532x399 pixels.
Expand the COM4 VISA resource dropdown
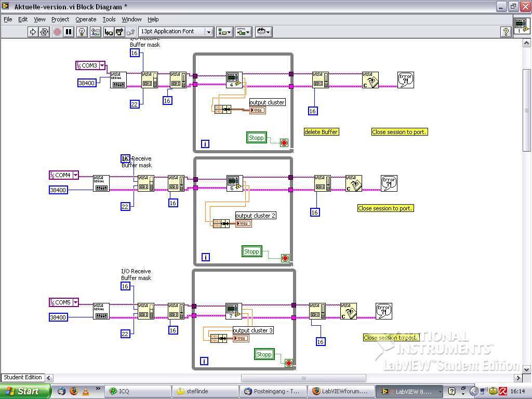tap(75, 175)
